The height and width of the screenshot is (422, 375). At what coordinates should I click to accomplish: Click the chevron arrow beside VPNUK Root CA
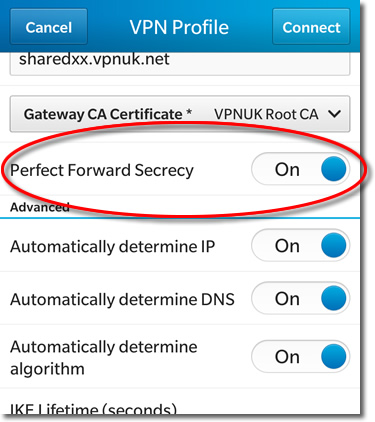(x=334, y=114)
